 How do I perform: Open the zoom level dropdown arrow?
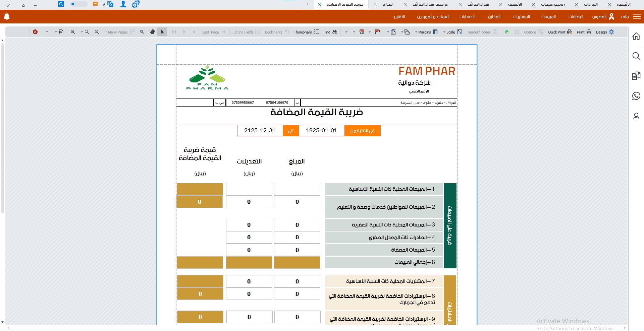[82, 32]
